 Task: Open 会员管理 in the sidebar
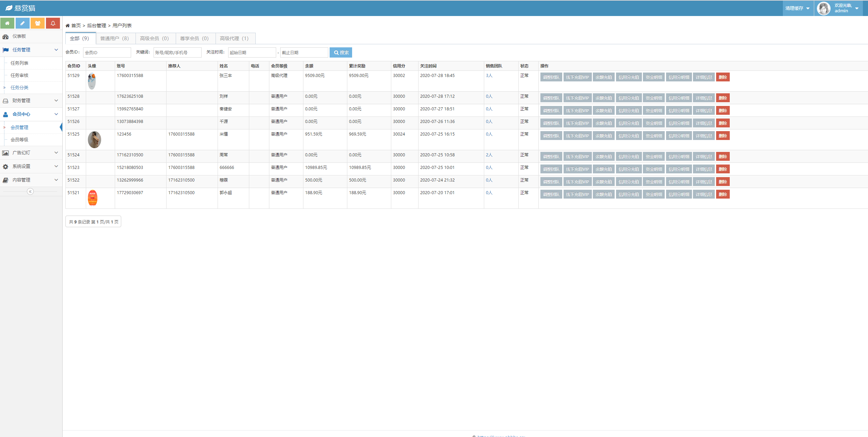point(19,127)
